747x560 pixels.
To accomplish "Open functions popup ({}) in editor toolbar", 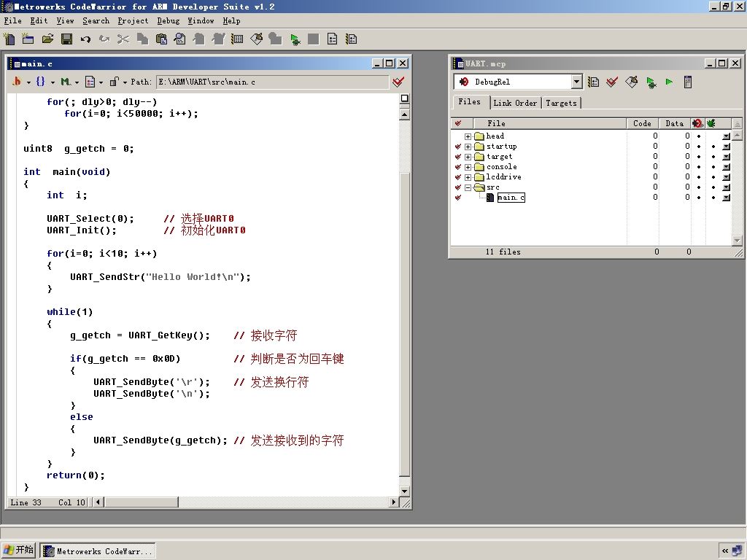I will (x=44, y=82).
